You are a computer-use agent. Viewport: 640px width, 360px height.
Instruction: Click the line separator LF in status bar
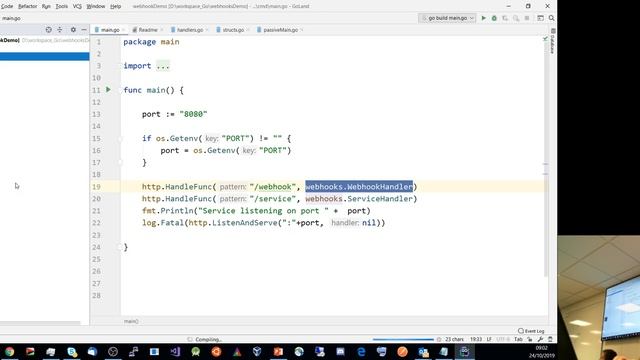[489, 339]
